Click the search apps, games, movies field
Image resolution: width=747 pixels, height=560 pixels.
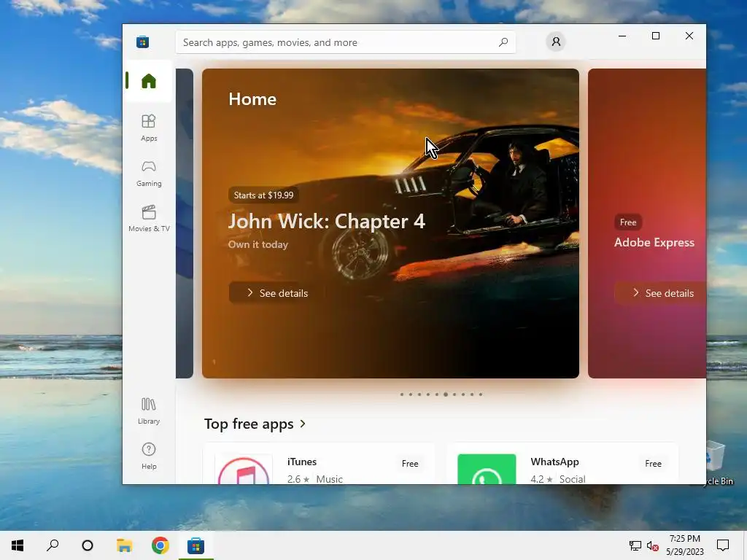345,42
